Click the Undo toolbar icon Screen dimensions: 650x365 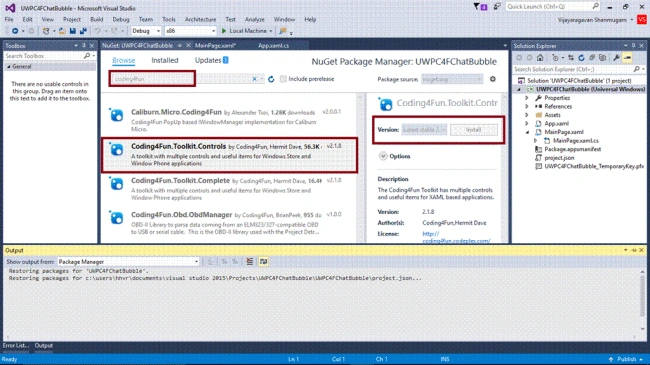[98, 31]
